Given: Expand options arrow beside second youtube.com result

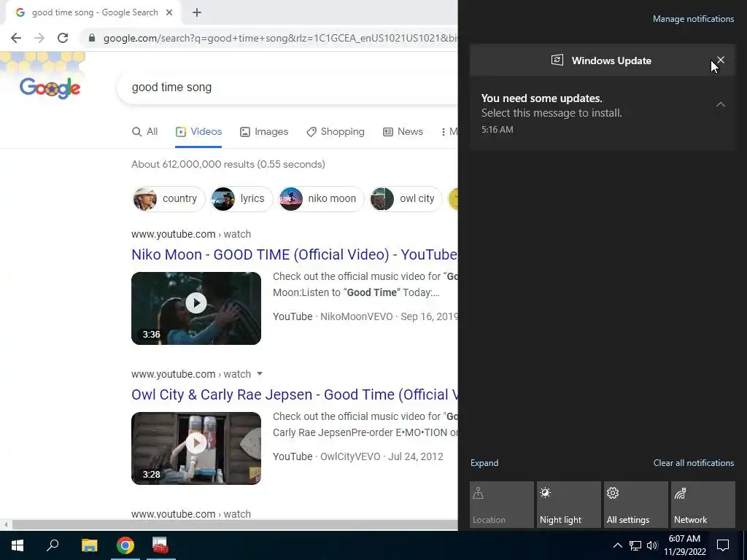Looking at the screenshot, I should (x=260, y=374).
